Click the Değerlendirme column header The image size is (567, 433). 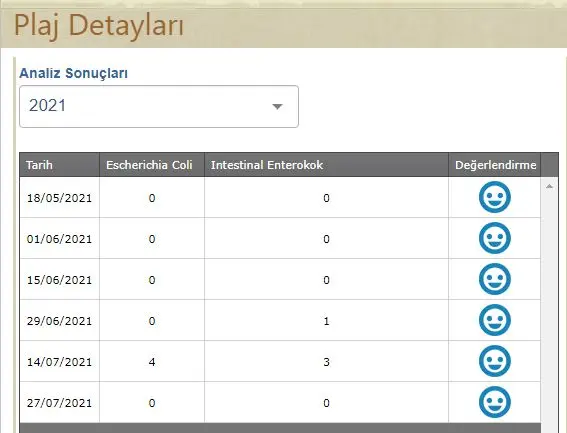pos(495,165)
